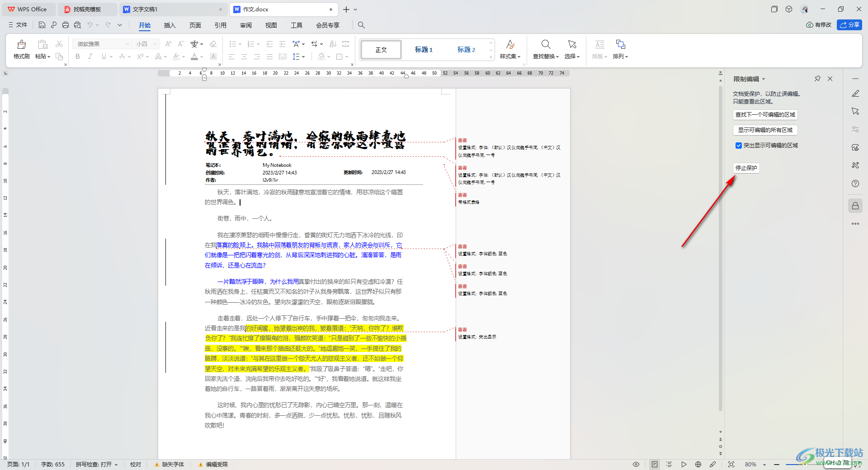This screenshot has height=470, width=868.
Task: Switch to the 插入 ribbon tab
Action: tap(170, 25)
